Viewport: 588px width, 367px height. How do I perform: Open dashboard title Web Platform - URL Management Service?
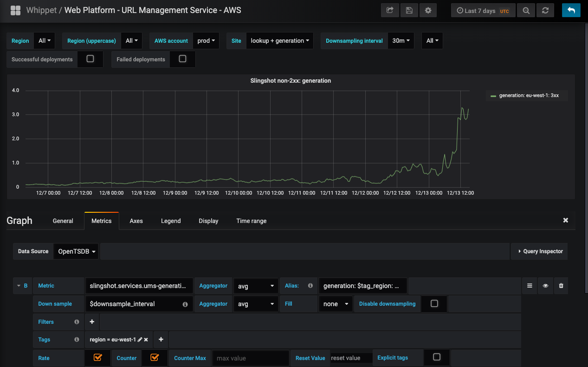pos(153,10)
